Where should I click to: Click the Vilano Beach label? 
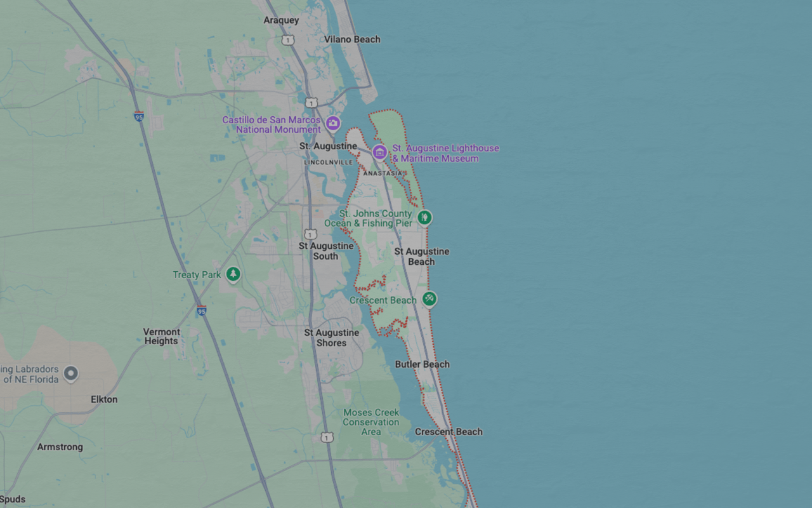point(352,39)
